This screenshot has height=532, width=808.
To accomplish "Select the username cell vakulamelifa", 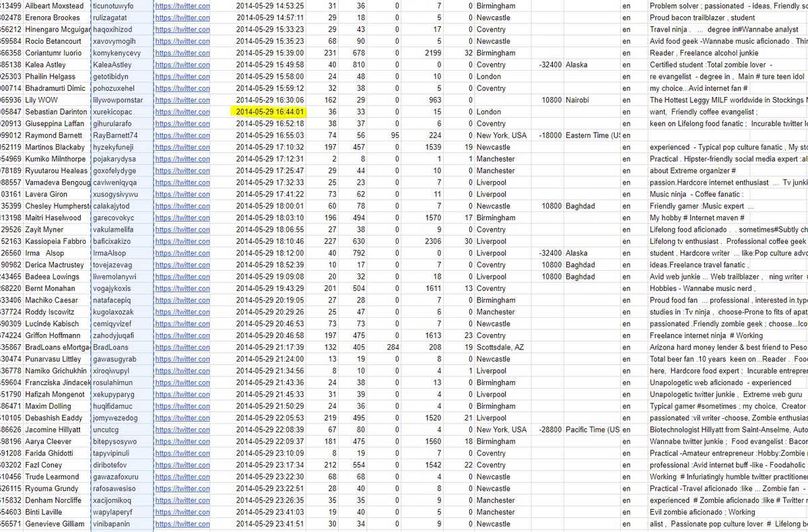I will [113, 230].
